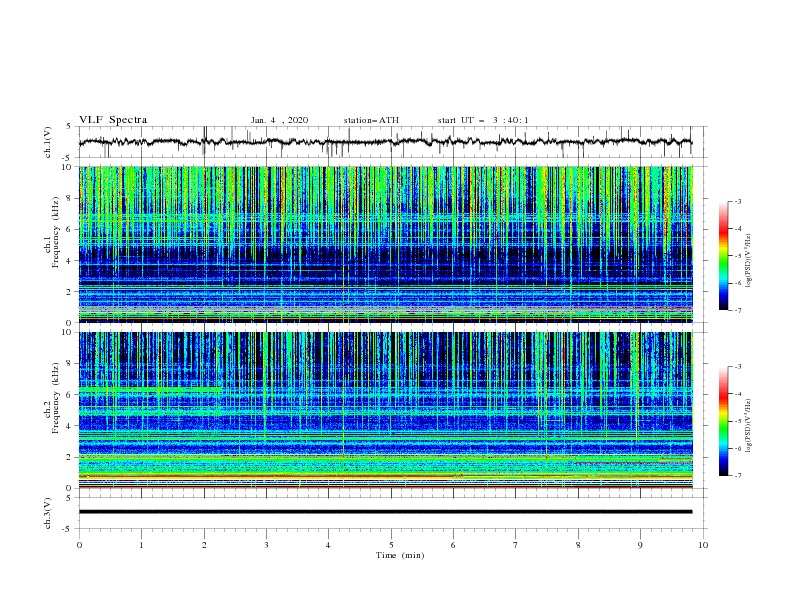Click time axis tick label "7"
Screen dimensions: 792x612
[x=516, y=545]
